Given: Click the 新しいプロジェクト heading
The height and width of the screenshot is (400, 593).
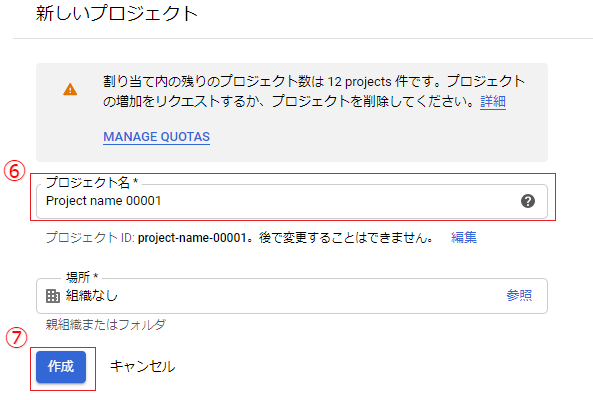Looking at the screenshot, I should (117, 14).
